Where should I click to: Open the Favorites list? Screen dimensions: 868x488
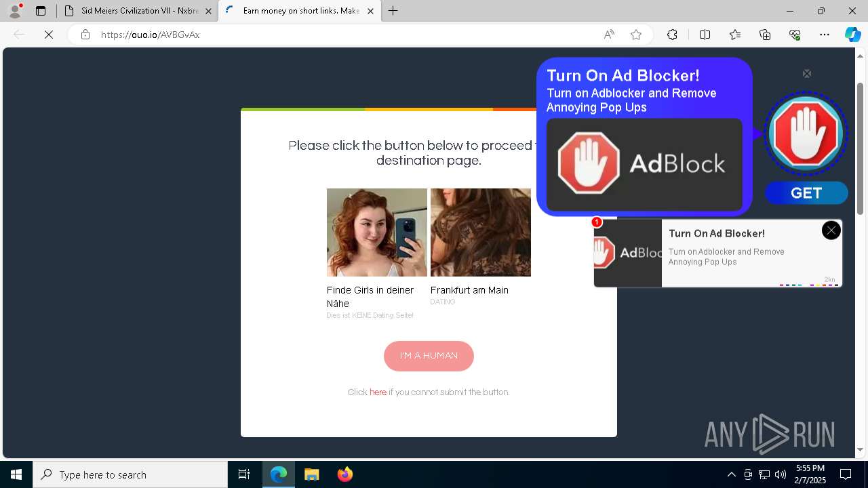click(x=735, y=35)
